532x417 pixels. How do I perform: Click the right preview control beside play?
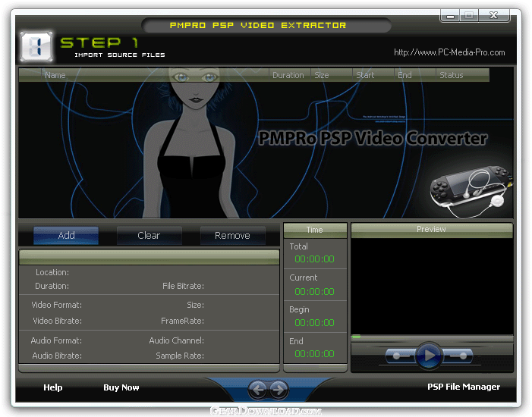(x=458, y=356)
